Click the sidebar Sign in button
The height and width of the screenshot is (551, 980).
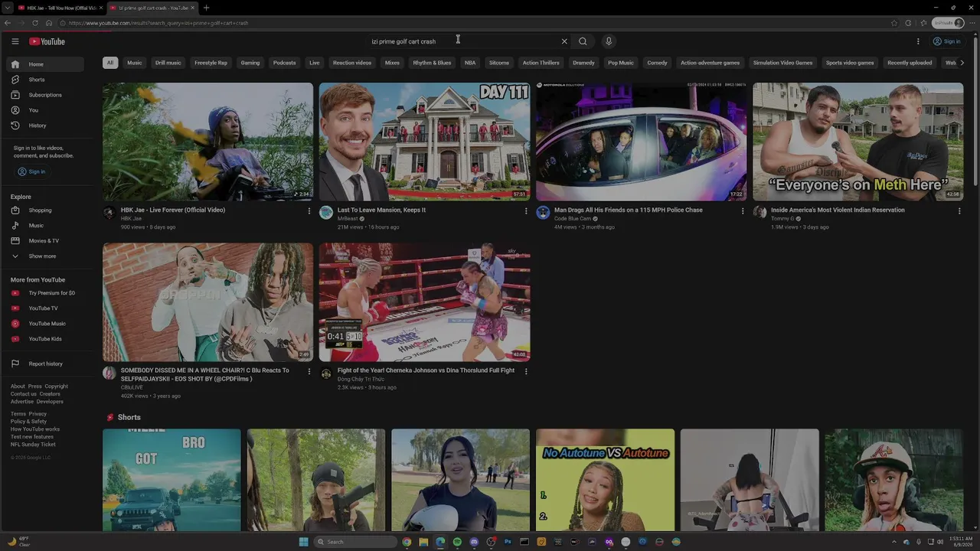tap(32, 171)
